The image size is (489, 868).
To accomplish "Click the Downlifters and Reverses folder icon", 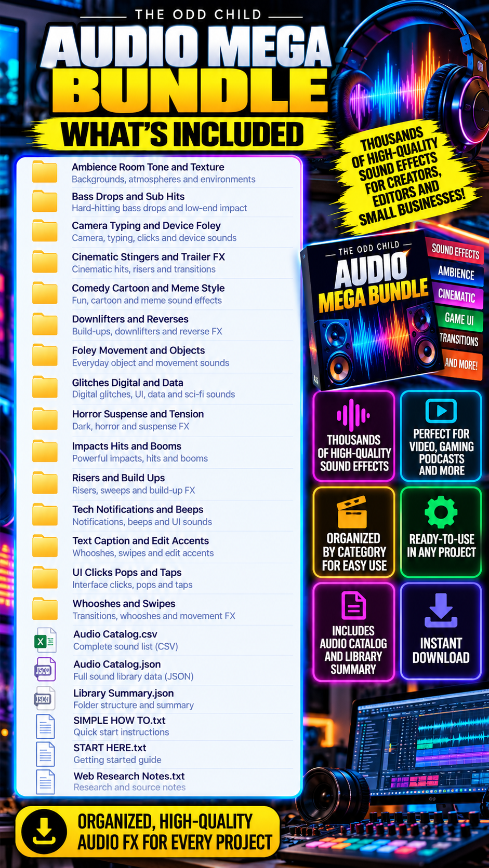I will click(45, 324).
